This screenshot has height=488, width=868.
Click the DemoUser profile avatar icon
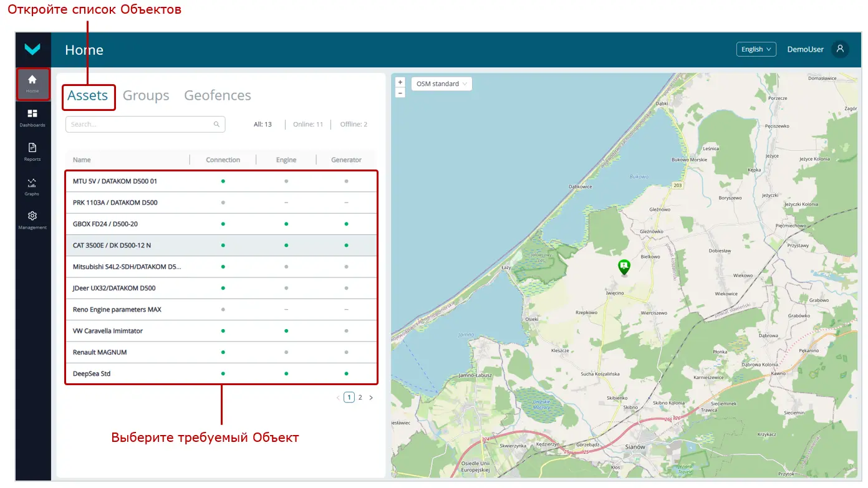(840, 49)
